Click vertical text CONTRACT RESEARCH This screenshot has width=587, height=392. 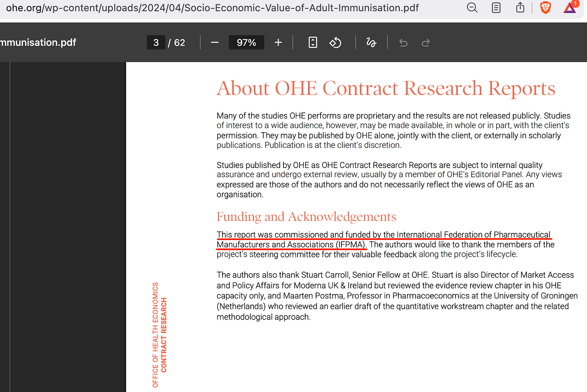[x=164, y=335]
